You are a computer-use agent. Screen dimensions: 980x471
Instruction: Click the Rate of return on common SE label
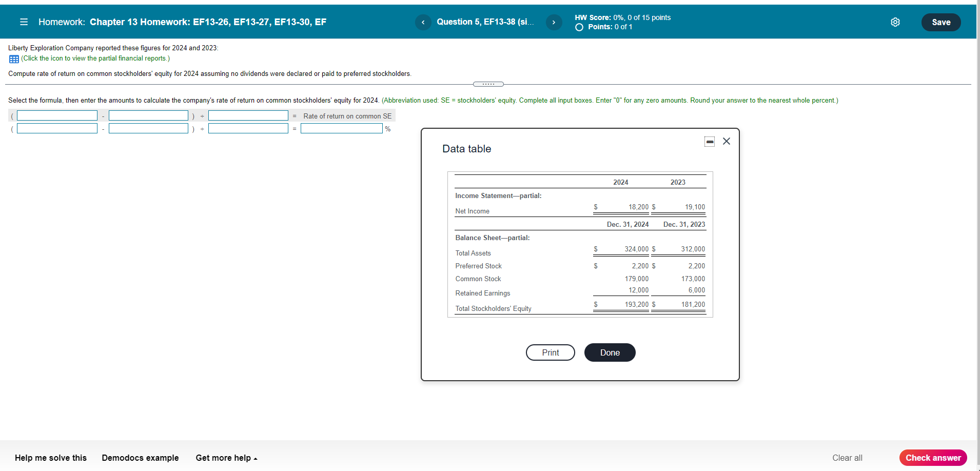point(347,116)
